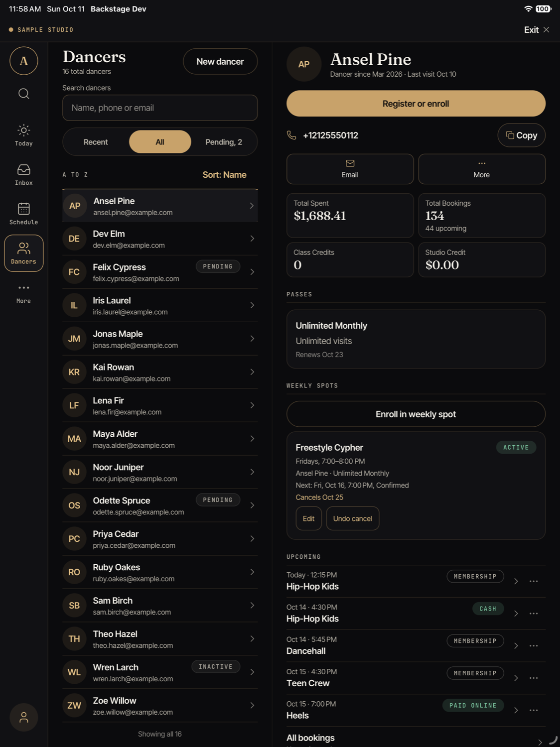
Task: Click the AP avatar in profile header
Action: pyautogui.click(x=304, y=64)
